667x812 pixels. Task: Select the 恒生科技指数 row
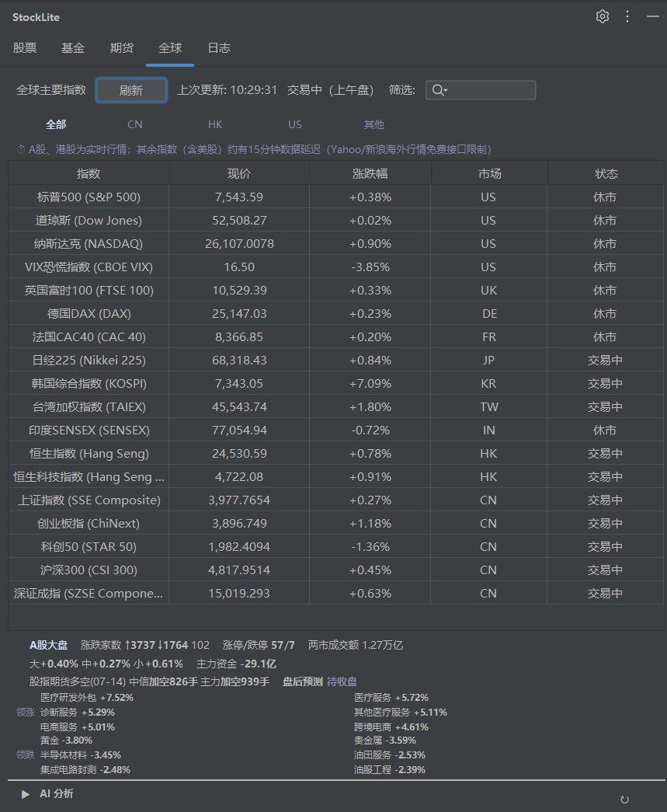(335, 476)
